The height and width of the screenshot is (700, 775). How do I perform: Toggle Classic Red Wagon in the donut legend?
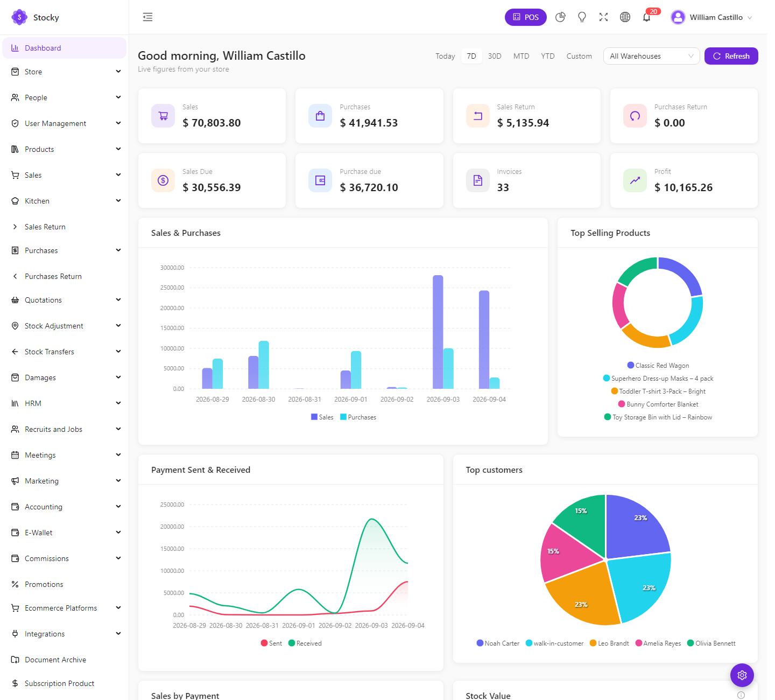[658, 366]
